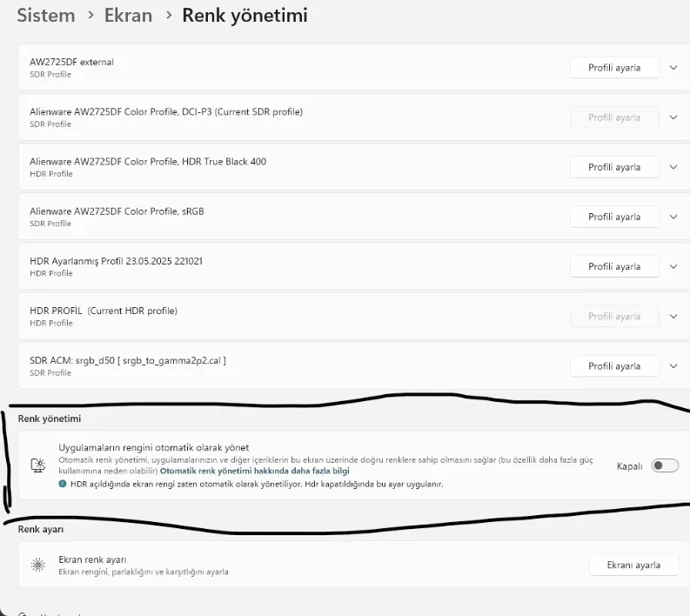The width and height of the screenshot is (690, 616).
Task: Click Ekran rengini, parlaklığını ve karşıtlığını ayarla text
Action: point(144,572)
